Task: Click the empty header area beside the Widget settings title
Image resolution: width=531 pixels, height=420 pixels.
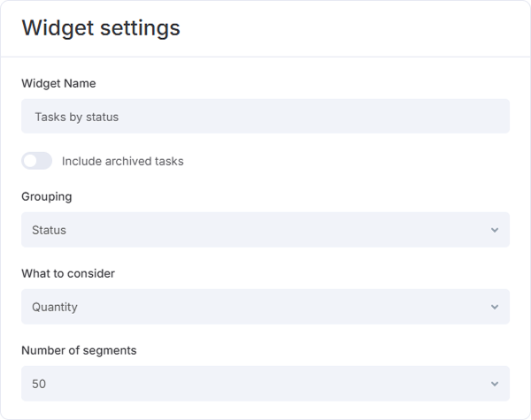Action: (x=354, y=28)
